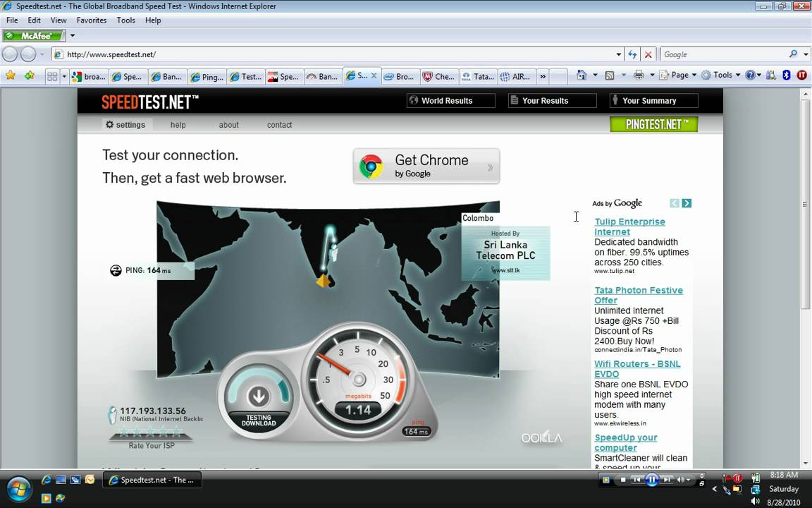Click the Your Summary button
This screenshot has height=508, width=812.
click(x=653, y=101)
